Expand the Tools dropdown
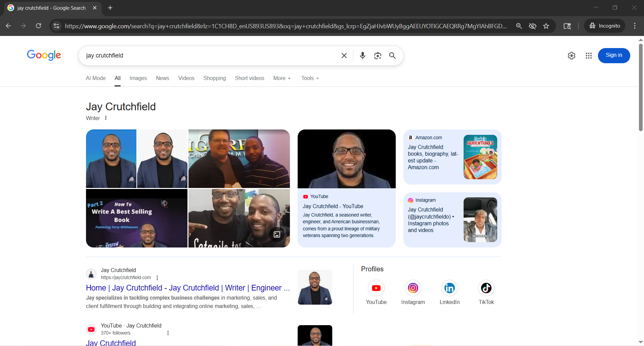644x346 pixels. point(310,78)
